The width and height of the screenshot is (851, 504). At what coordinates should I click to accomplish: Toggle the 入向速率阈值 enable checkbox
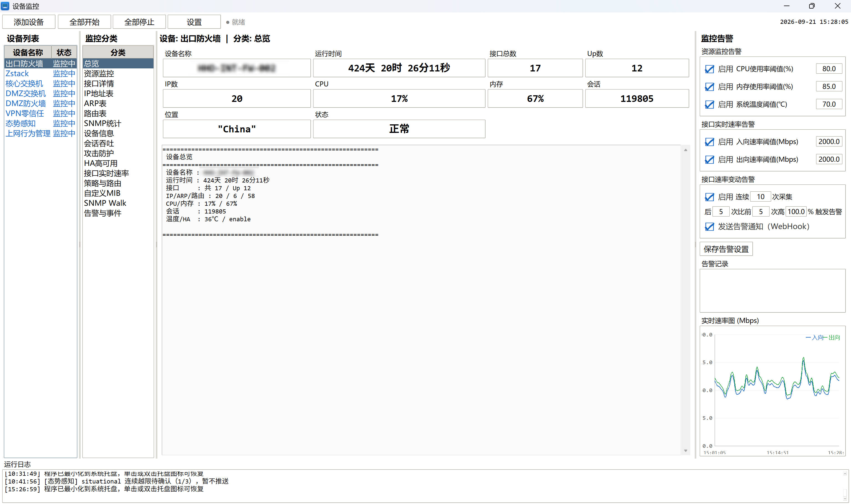click(709, 142)
